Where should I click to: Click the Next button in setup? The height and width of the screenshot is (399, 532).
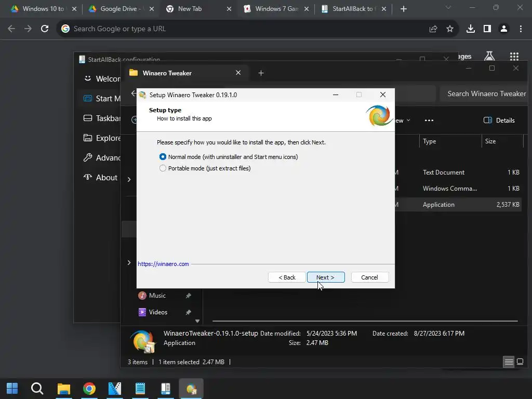[326, 277]
